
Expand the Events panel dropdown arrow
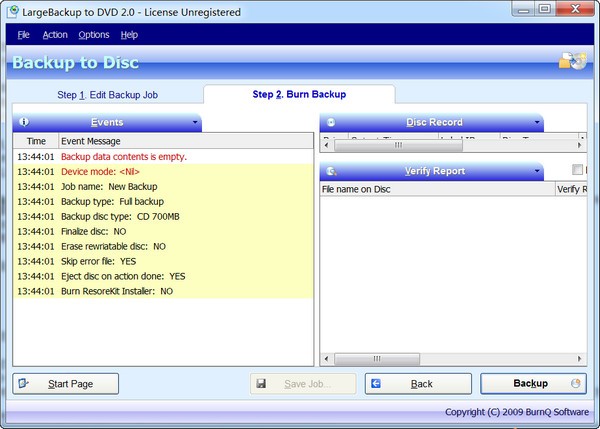[x=194, y=122]
